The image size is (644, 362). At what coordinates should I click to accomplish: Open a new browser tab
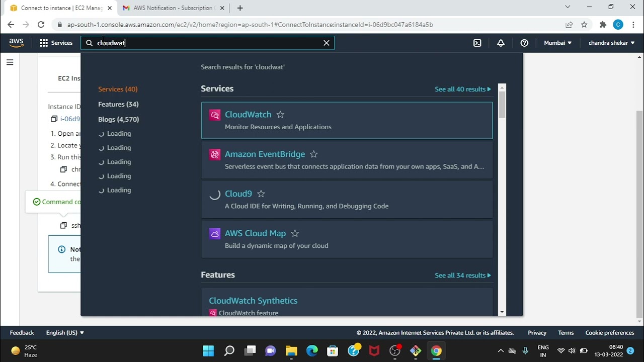coord(240,8)
